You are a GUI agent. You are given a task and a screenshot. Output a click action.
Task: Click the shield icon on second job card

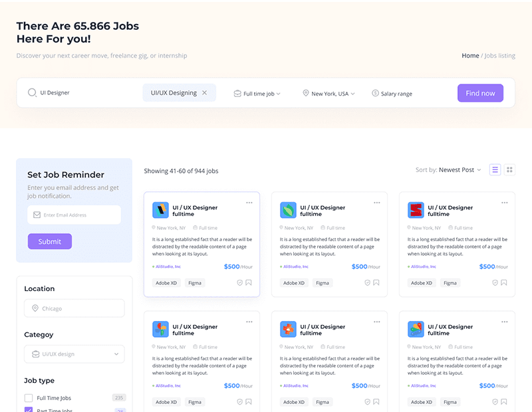(367, 282)
